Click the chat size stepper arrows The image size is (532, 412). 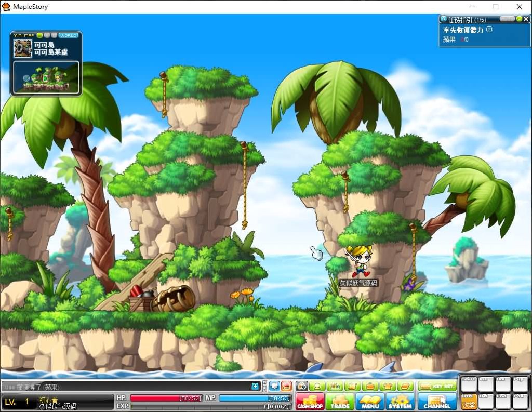[264, 386]
